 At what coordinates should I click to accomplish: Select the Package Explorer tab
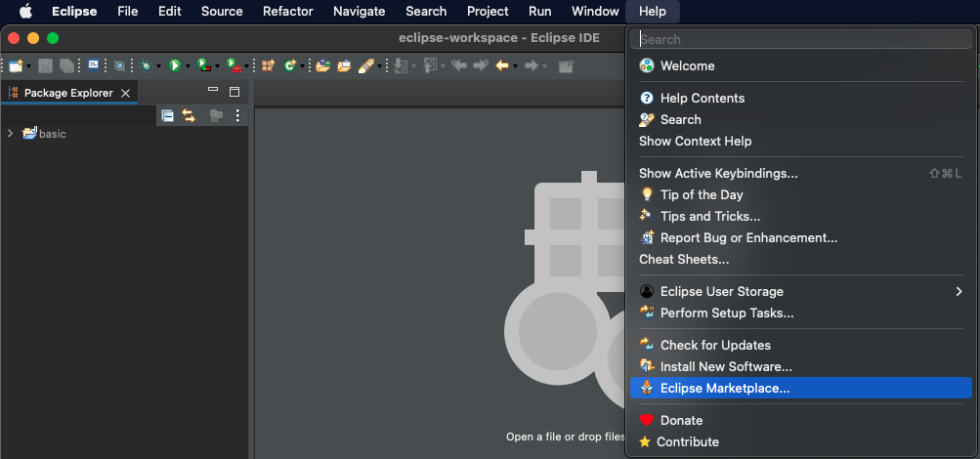click(68, 93)
